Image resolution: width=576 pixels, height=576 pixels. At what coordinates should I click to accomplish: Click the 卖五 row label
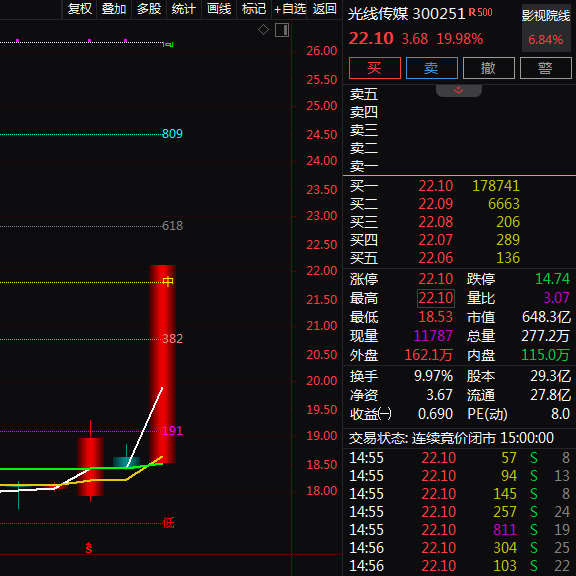364,94
